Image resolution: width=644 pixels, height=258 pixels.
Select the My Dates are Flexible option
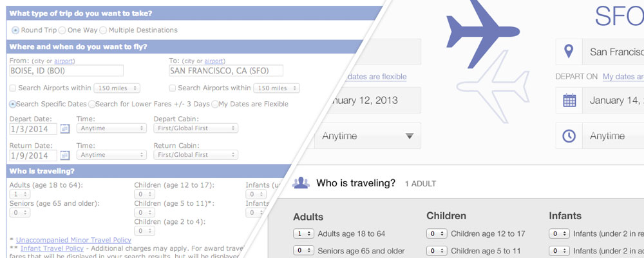click(215, 104)
